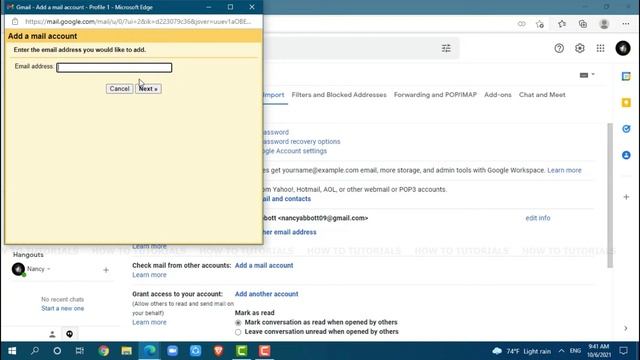Click Start a new one in Hangouts
This screenshot has width=640, height=360.
click(62, 308)
